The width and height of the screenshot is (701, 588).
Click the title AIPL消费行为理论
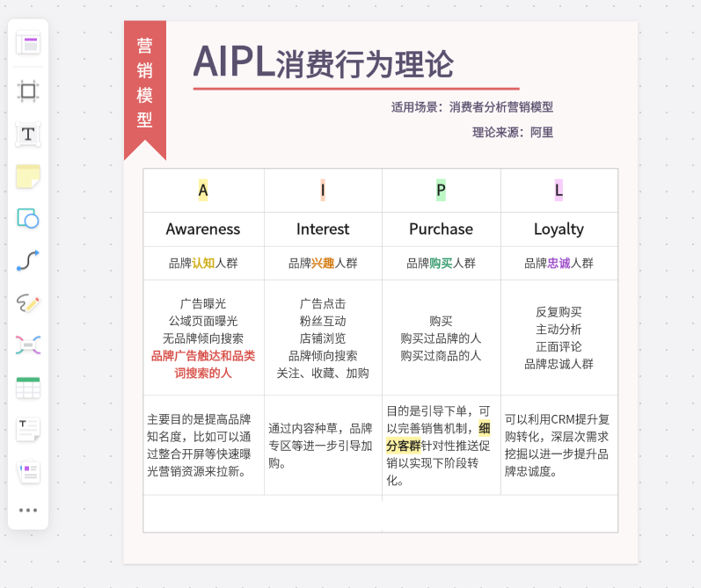pyautogui.click(x=323, y=63)
